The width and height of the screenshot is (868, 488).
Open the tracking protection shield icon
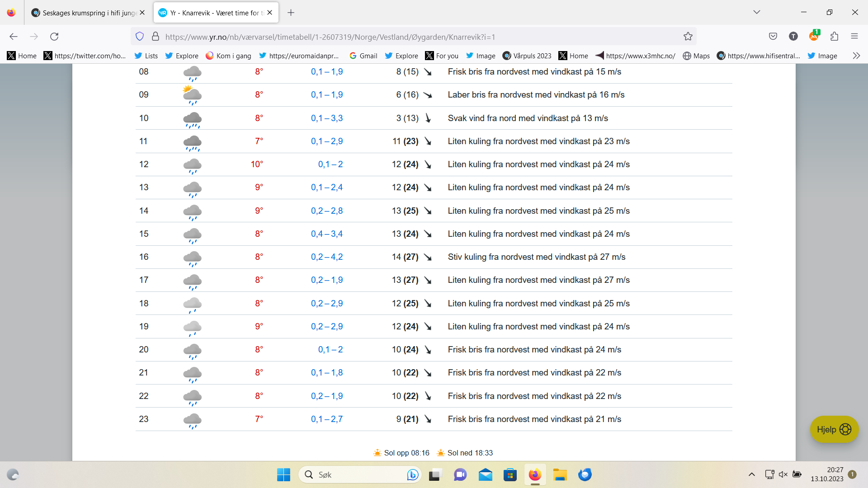[140, 37]
